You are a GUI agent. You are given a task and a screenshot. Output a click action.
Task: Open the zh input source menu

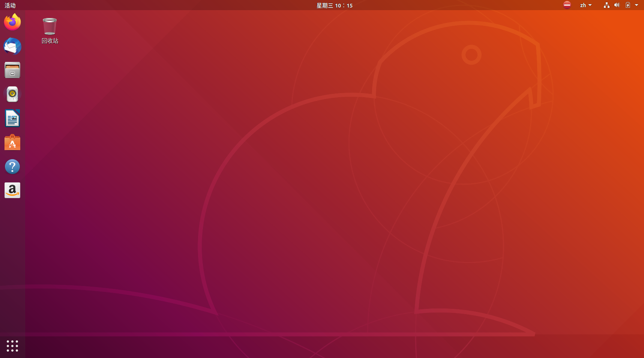[x=585, y=5]
